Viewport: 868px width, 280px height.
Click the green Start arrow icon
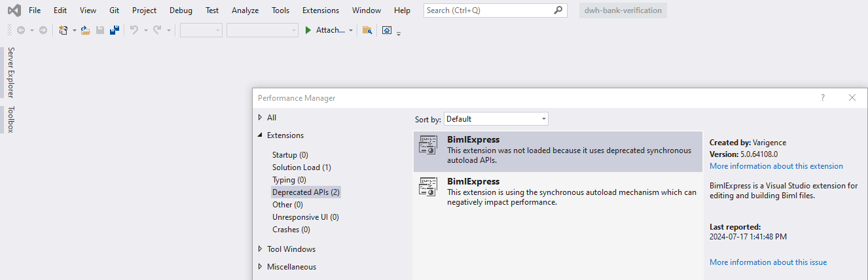(x=308, y=30)
